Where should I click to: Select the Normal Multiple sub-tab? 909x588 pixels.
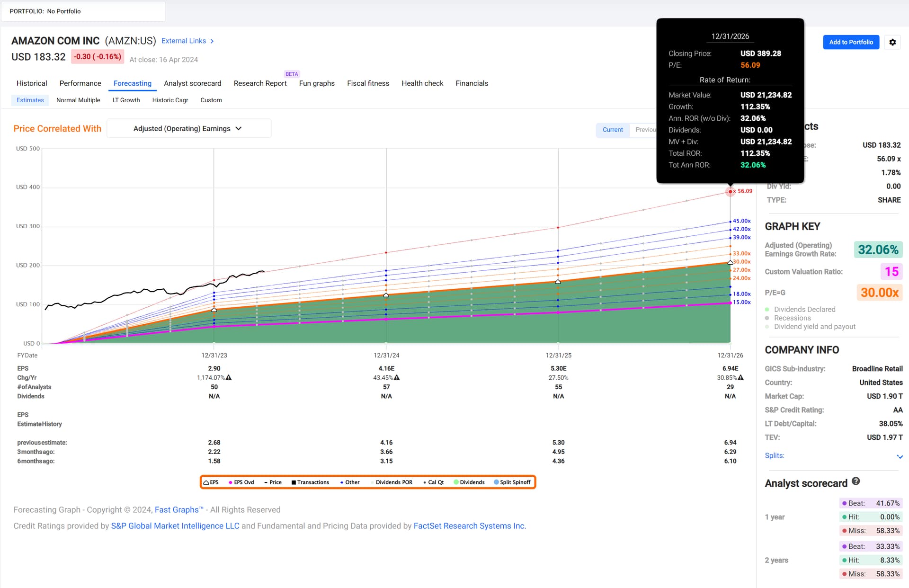coord(78,100)
